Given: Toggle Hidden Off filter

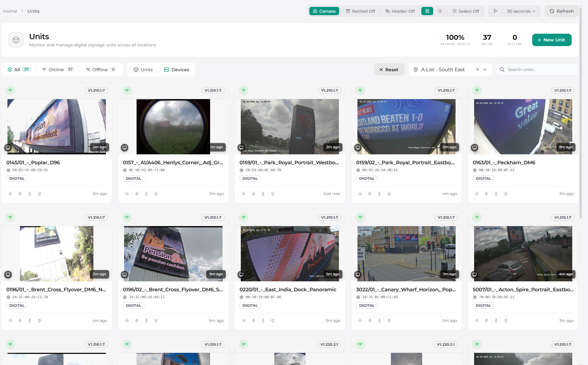Looking at the screenshot, I should pos(400,11).
